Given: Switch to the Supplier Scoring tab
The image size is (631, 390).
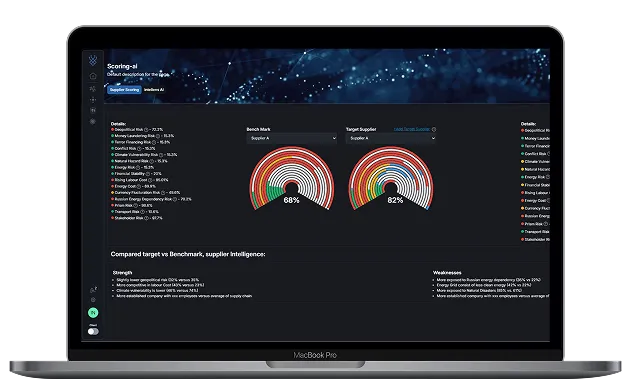Looking at the screenshot, I should pos(124,90).
